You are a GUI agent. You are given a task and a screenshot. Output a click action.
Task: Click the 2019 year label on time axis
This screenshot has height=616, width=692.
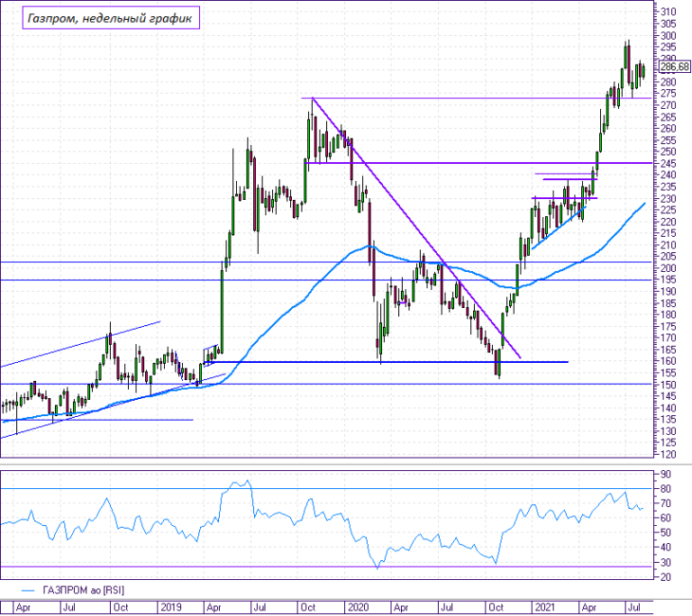click(x=172, y=607)
